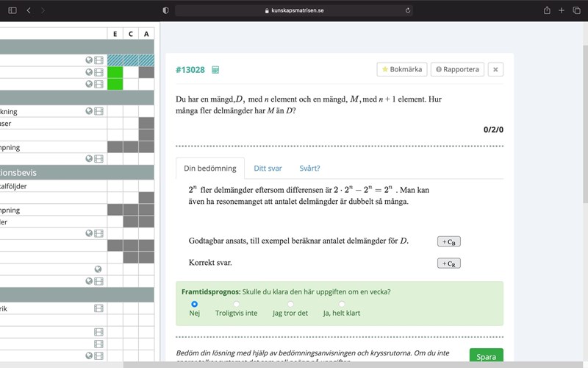Toggle the +C_B score box
The width and height of the screenshot is (588, 368).
pos(448,241)
